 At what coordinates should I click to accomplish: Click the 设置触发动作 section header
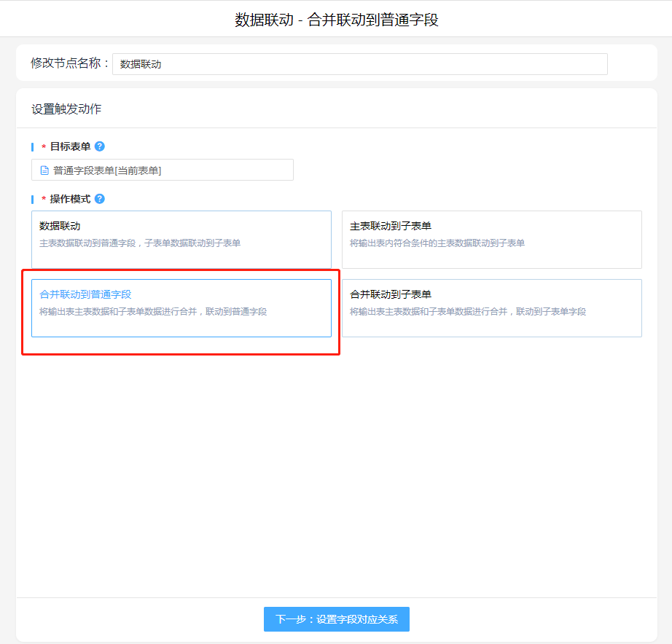66,109
